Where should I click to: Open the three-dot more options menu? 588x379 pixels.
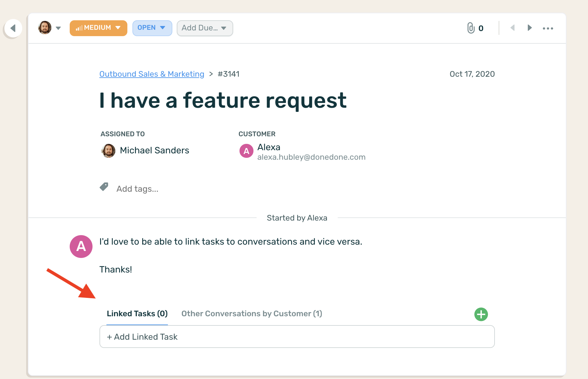tap(548, 28)
